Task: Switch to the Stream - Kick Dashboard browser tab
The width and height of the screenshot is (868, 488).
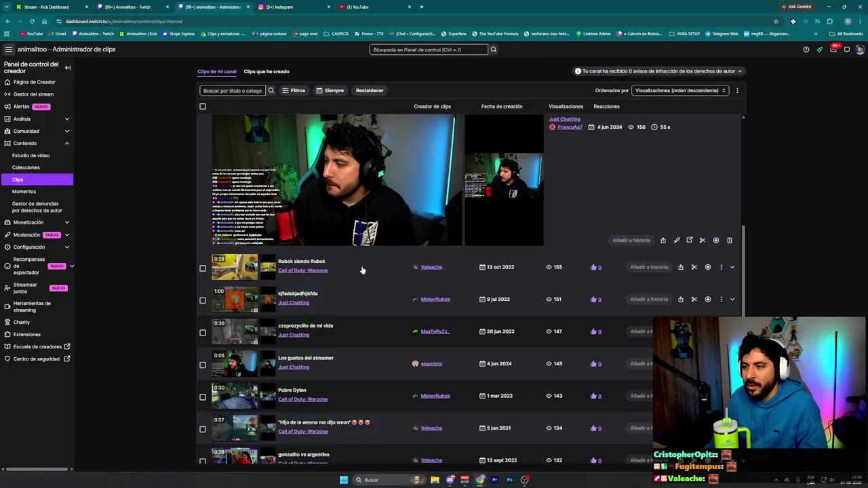Action: coord(46,7)
